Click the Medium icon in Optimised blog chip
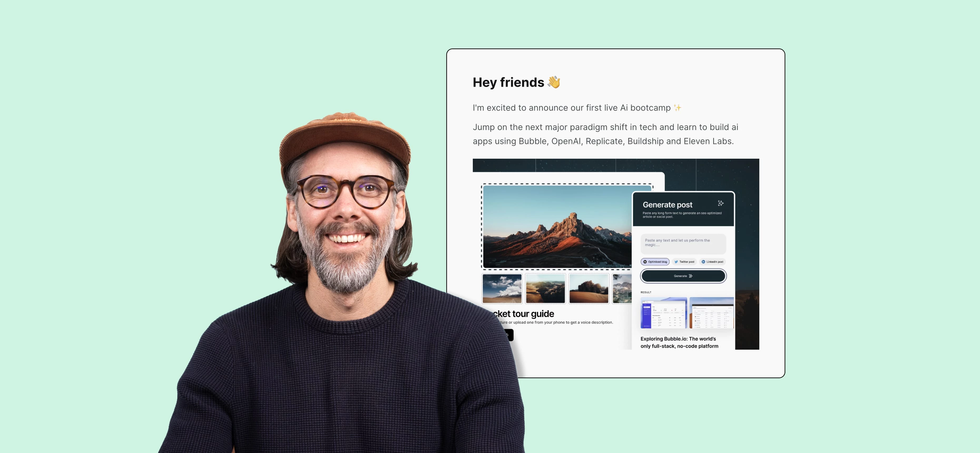 pos(645,262)
